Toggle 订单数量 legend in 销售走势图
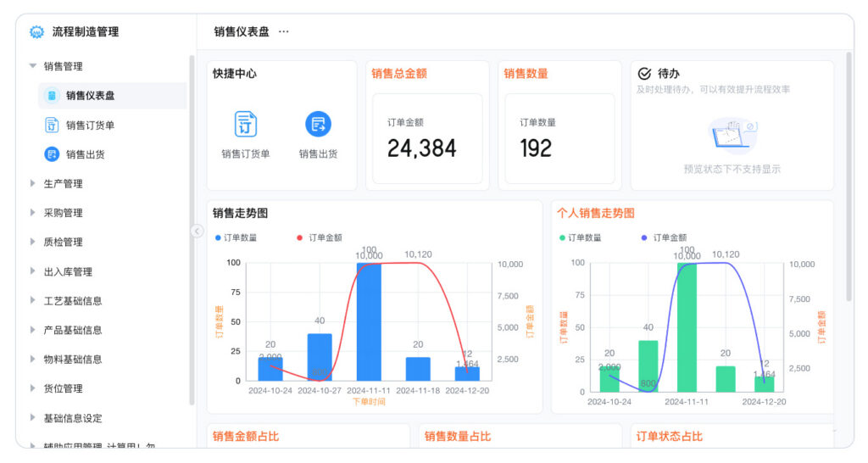The width and height of the screenshot is (868, 463). (x=236, y=238)
